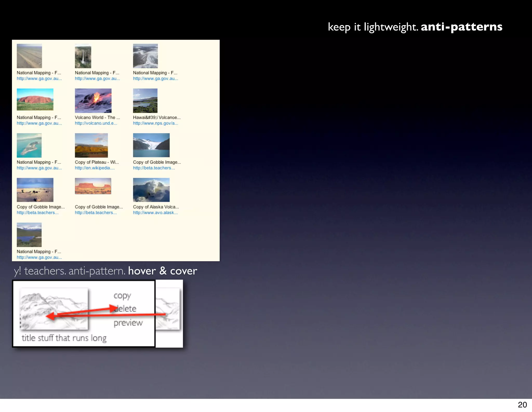
Task: Follow the http://en.wikipedia.... link
Action: pos(95,168)
